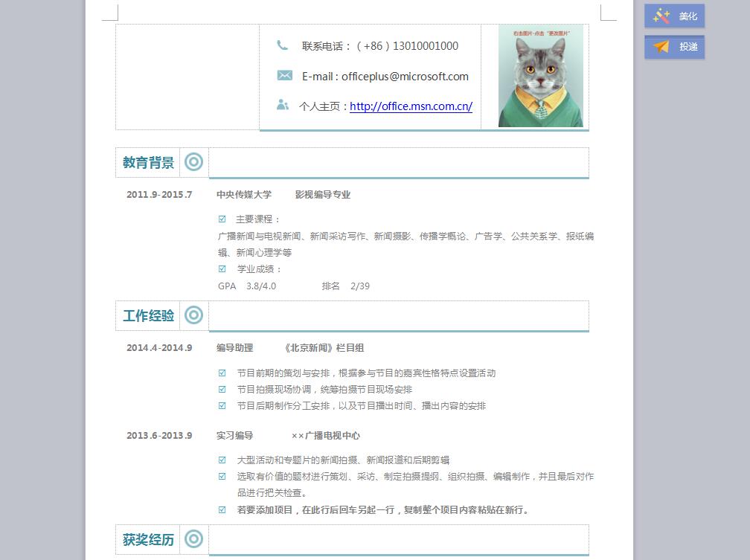Toggle the checkbox before 主要课程
Viewport: 750px width, 560px height.
coord(222,219)
